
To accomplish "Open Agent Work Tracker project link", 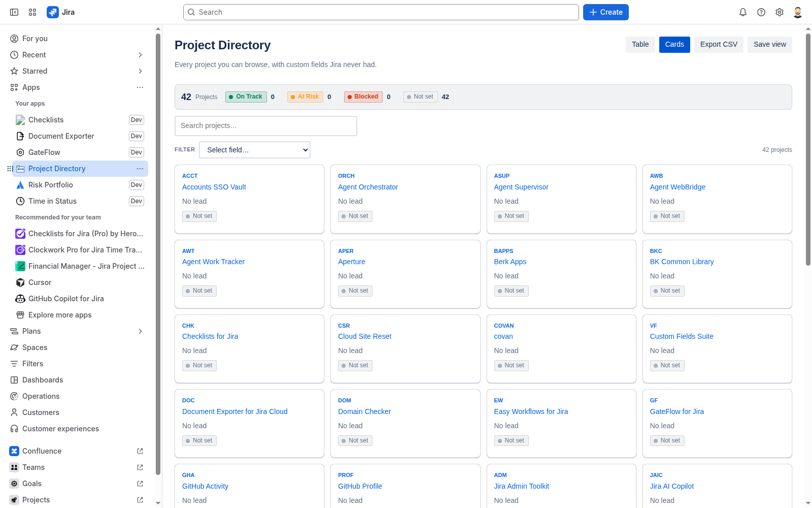I will (x=213, y=262).
